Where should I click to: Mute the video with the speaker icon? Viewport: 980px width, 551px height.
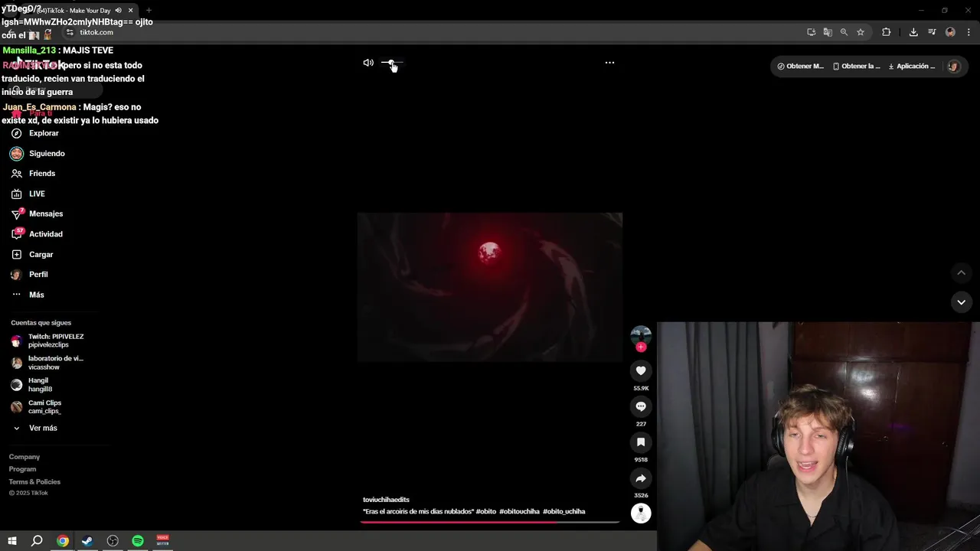[x=368, y=63]
